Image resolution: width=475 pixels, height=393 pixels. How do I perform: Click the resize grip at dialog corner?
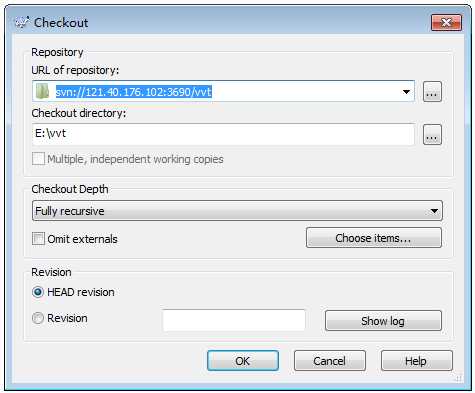pos(459,379)
